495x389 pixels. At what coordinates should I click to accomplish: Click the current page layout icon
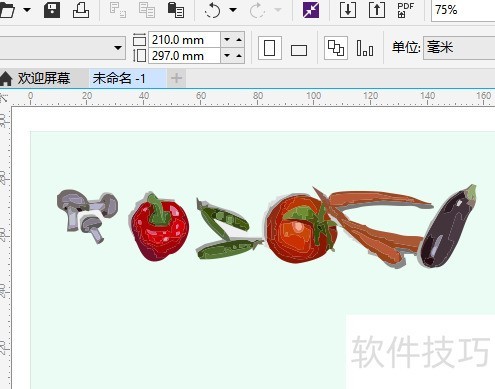pos(365,48)
